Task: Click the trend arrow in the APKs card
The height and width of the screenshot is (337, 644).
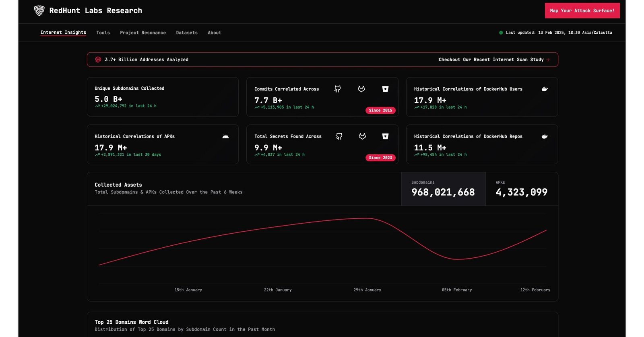Action: [x=97, y=154]
